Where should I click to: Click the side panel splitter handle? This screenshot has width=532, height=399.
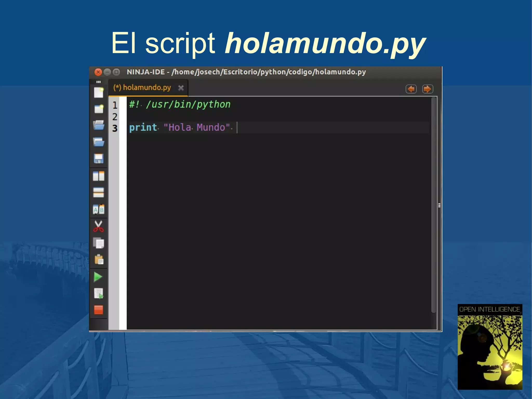point(439,205)
